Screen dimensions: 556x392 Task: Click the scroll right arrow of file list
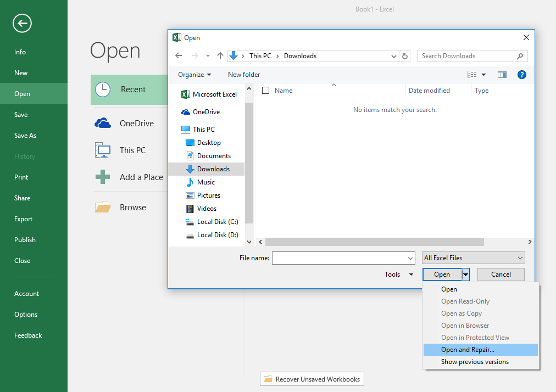(x=530, y=242)
